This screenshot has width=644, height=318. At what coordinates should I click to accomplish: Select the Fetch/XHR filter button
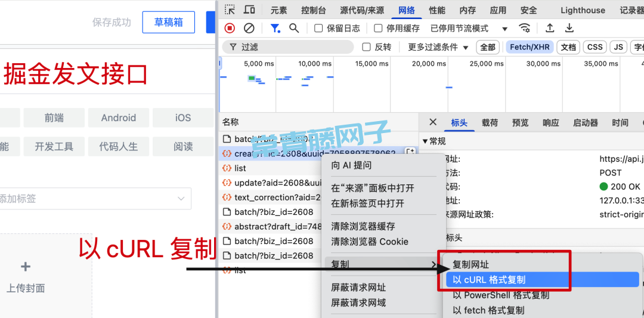[x=530, y=47]
